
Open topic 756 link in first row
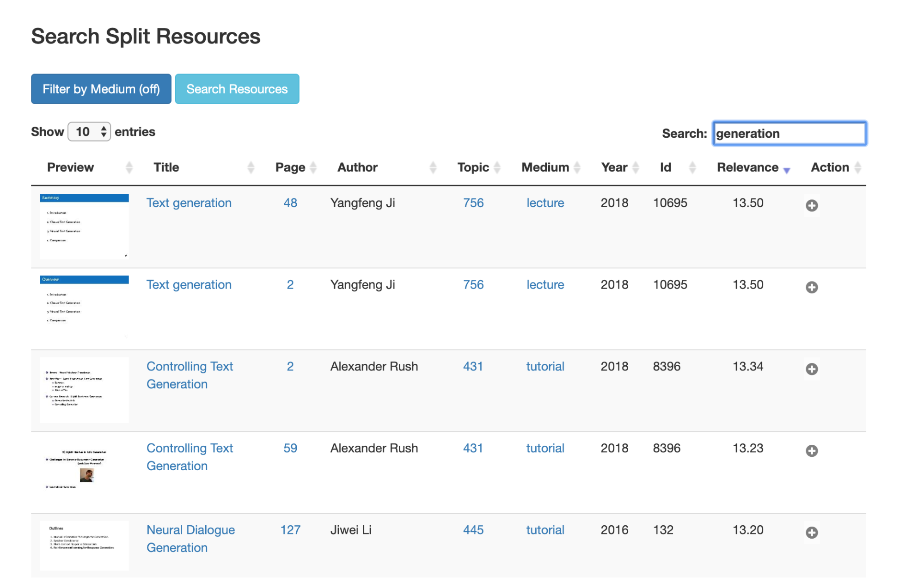(473, 203)
